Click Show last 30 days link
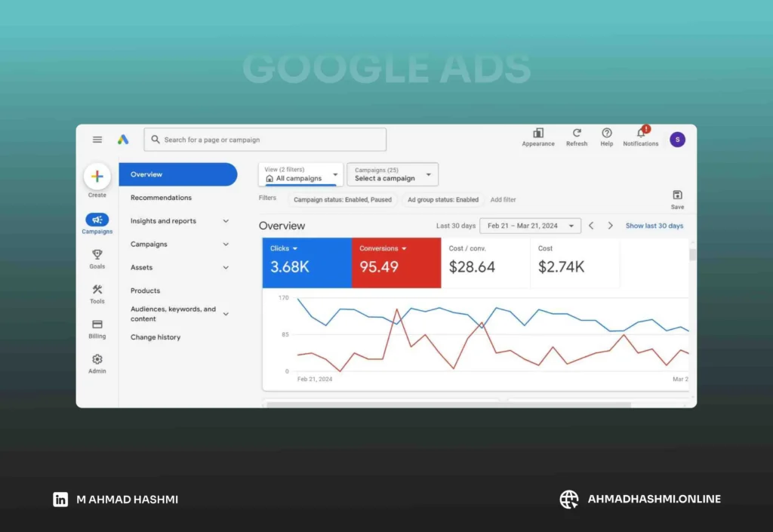This screenshot has width=773, height=532. 654,226
